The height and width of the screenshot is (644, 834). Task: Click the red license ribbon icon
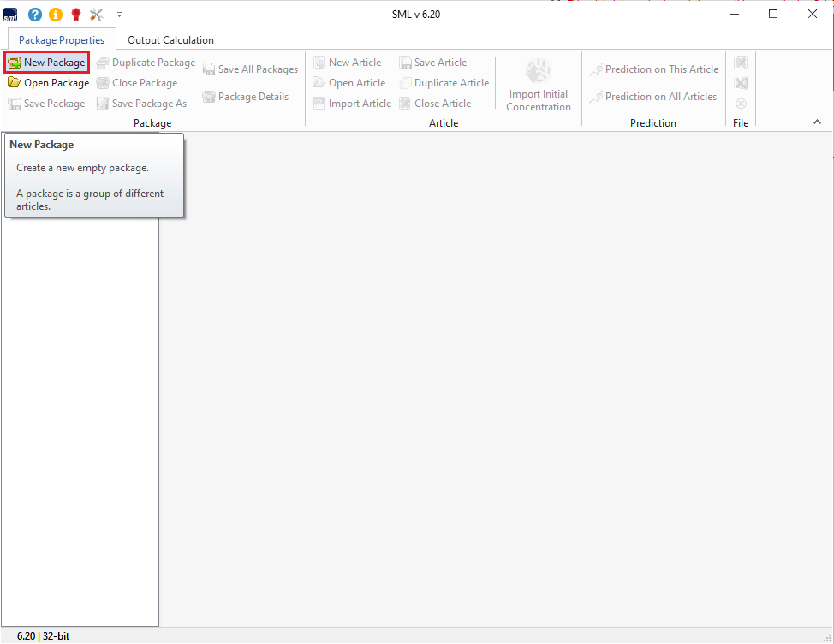(76, 15)
